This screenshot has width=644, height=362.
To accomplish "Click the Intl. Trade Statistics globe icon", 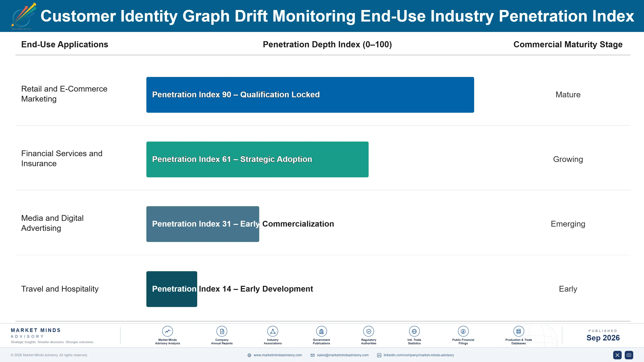I will (414, 331).
